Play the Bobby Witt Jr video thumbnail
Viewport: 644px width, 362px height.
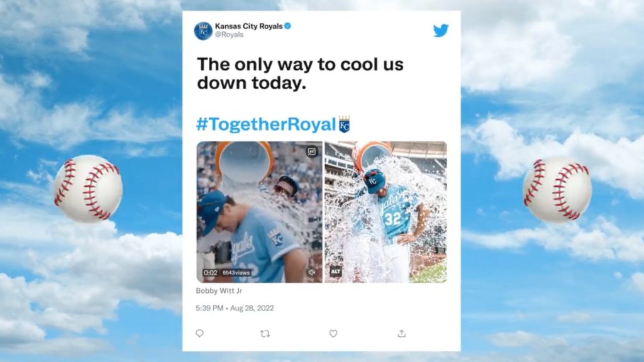tap(259, 212)
